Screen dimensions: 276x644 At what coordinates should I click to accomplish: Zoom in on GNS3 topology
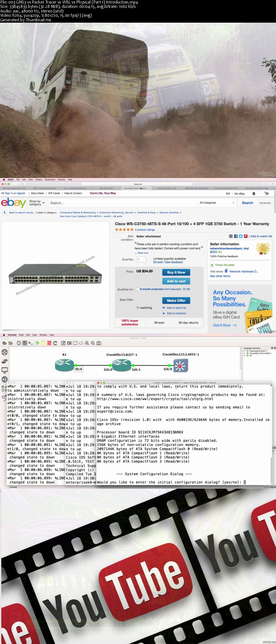coord(87,343)
